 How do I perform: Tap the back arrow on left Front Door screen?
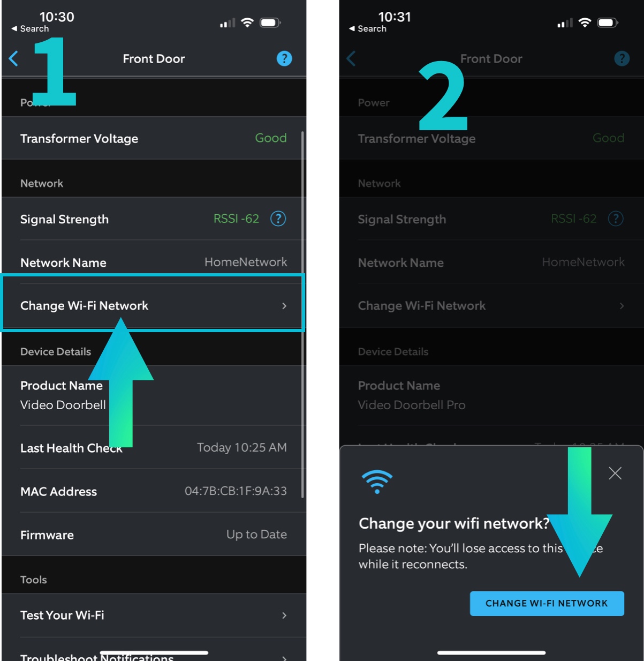click(14, 58)
